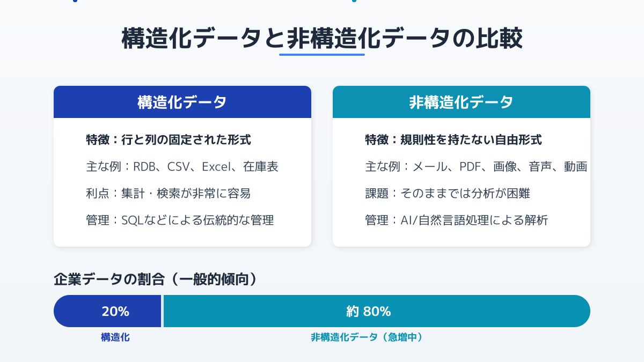Click the 行と列の固定された形式 feature line
The image size is (644, 362).
(x=169, y=140)
